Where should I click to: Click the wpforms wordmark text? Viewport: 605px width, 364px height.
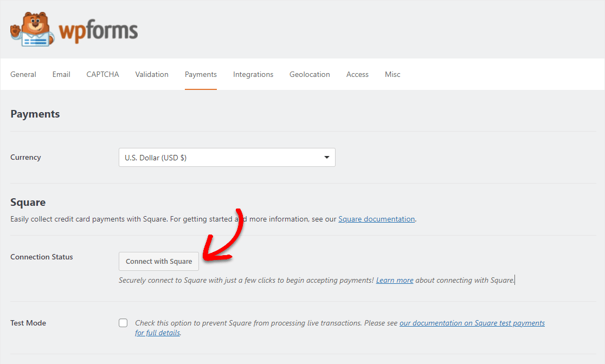(98, 31)
